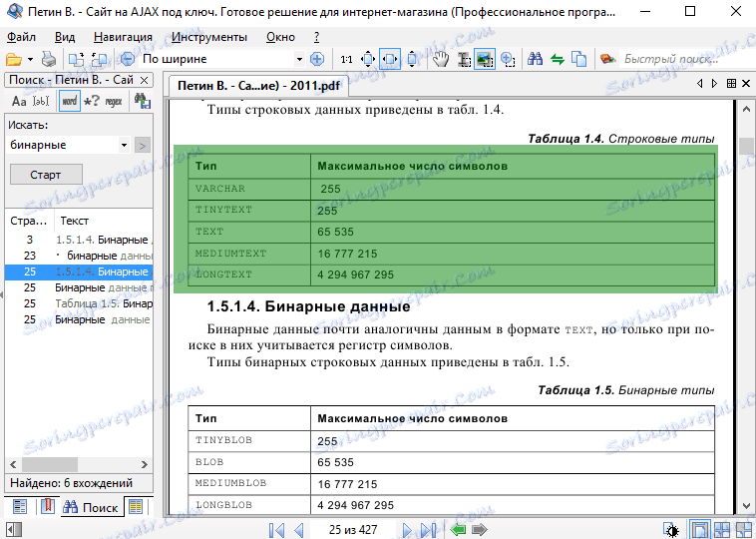Toggle match case option in search
The width and height of the screenshot is (756, 539).
click(x=19, y=101)
